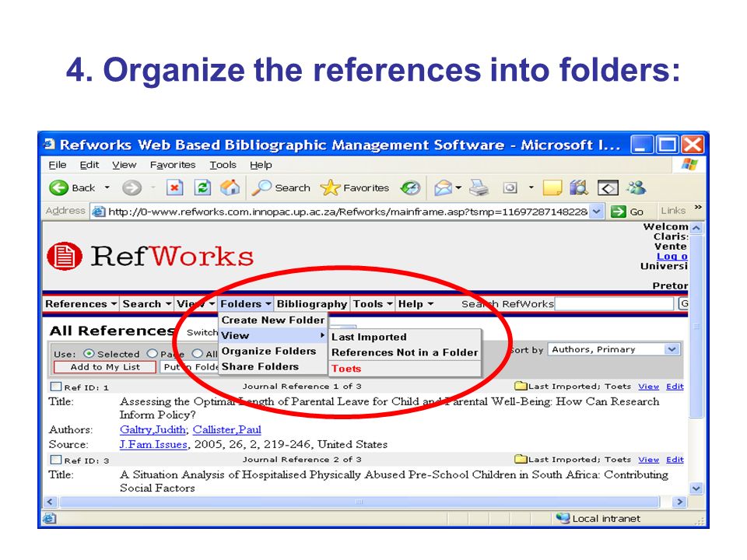Click the status bar page icon

point(50,518)
